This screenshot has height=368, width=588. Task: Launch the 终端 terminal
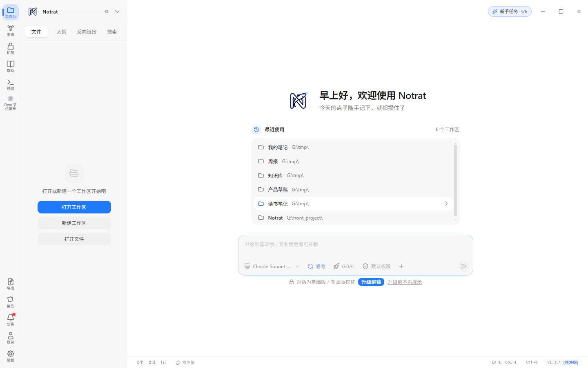[11, 85]
